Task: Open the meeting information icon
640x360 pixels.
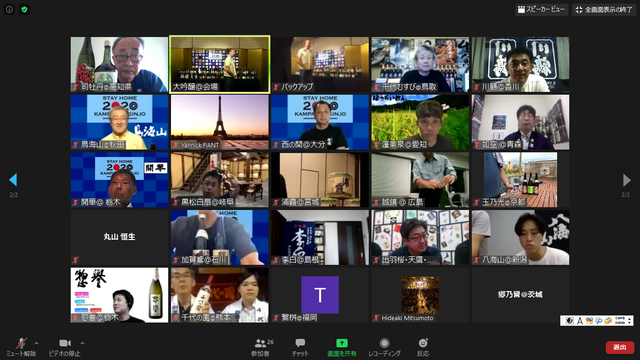Action: click(9, 9)
